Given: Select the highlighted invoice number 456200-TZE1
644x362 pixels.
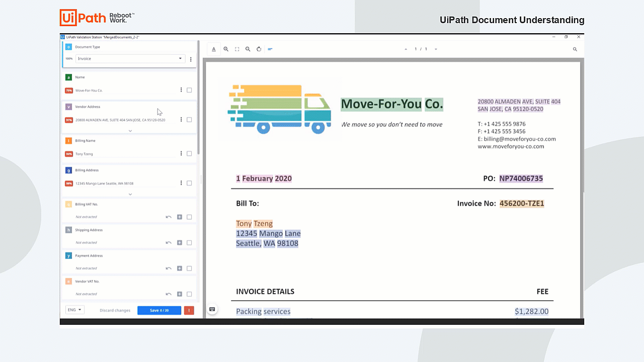Looking at the screenshot, I should 522,204.
